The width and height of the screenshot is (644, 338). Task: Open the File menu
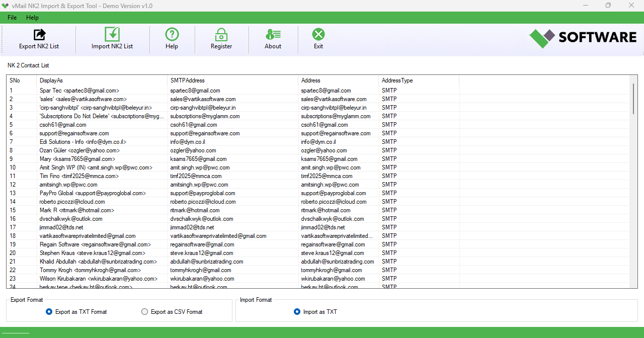[12, 17]
